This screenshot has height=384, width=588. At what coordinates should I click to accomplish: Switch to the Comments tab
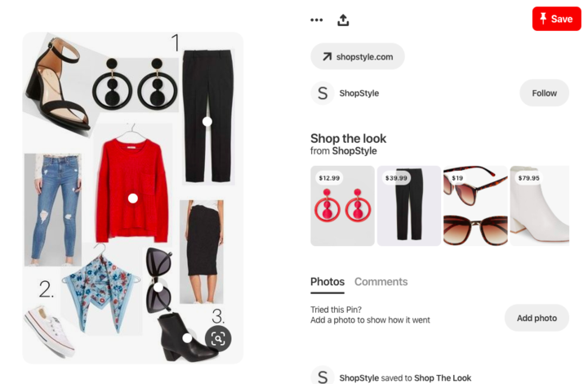[x=381, y=282]
